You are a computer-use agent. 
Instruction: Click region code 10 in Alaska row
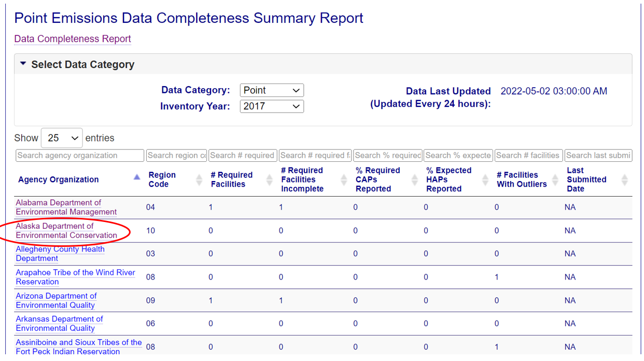click(x=150, y=231)
